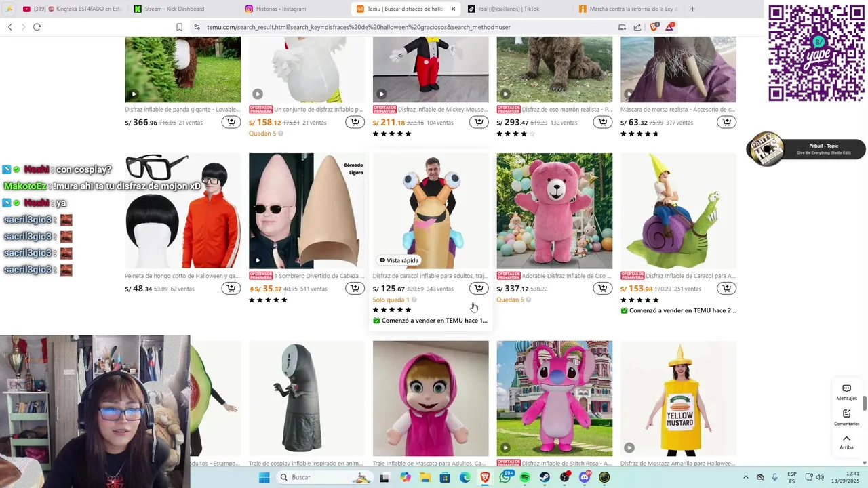Click ESP language indicator in tray
This screenshot has width=868, height=488.
pyautogui.click(x=792, y=477)
